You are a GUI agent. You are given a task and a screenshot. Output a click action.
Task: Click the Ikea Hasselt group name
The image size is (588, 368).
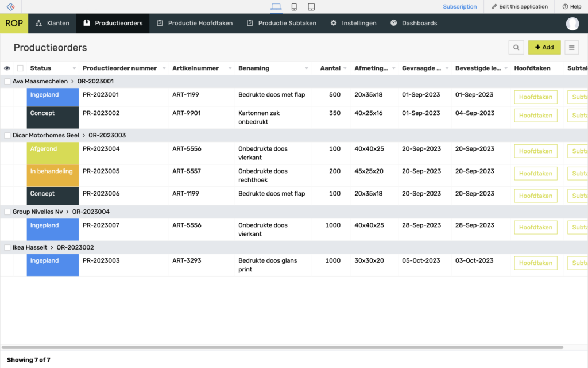(30, 247)
